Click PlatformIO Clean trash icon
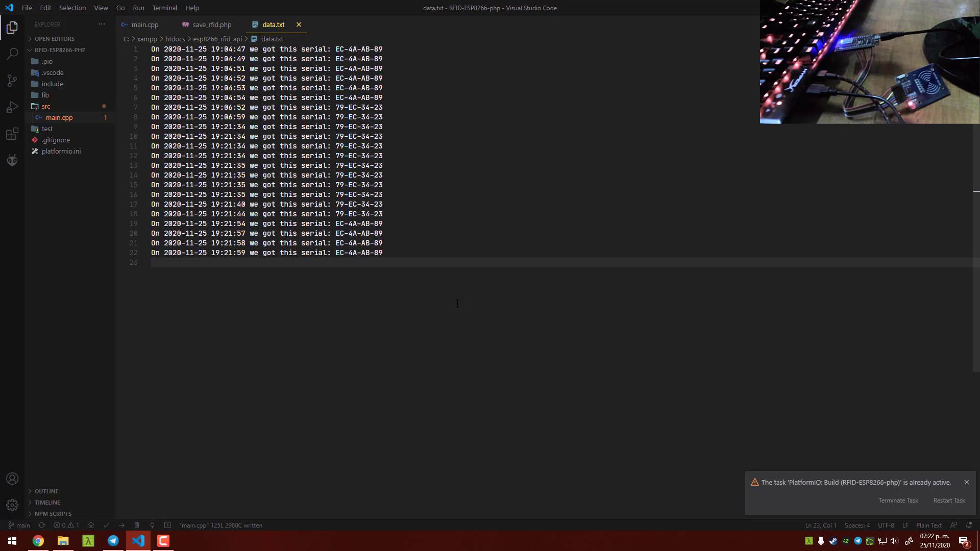The image size is (980, 551). pos(137,525)
